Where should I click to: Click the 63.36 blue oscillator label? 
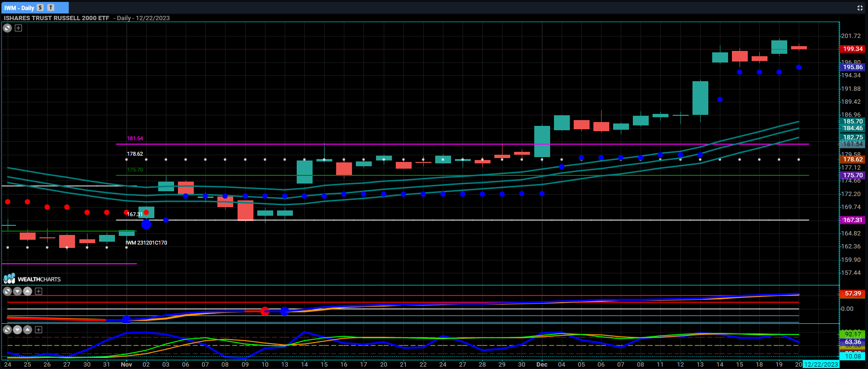(853, 343)
